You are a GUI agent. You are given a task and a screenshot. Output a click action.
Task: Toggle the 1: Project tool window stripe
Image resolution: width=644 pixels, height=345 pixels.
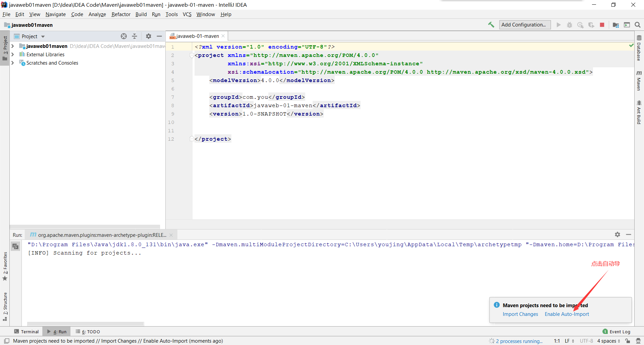click(5, 49)
